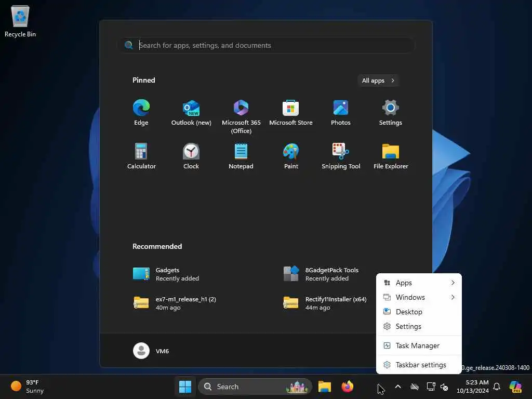Open the weather widget showing 93°F Sunny
This screenshot has height=399, width=532.
click(x=27, y=387)
